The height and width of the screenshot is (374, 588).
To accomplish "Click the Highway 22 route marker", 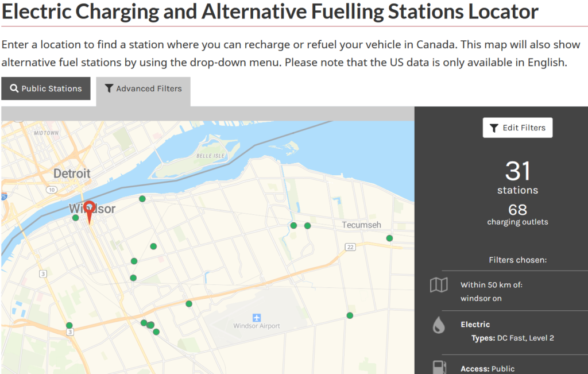I will click(350, 247).
